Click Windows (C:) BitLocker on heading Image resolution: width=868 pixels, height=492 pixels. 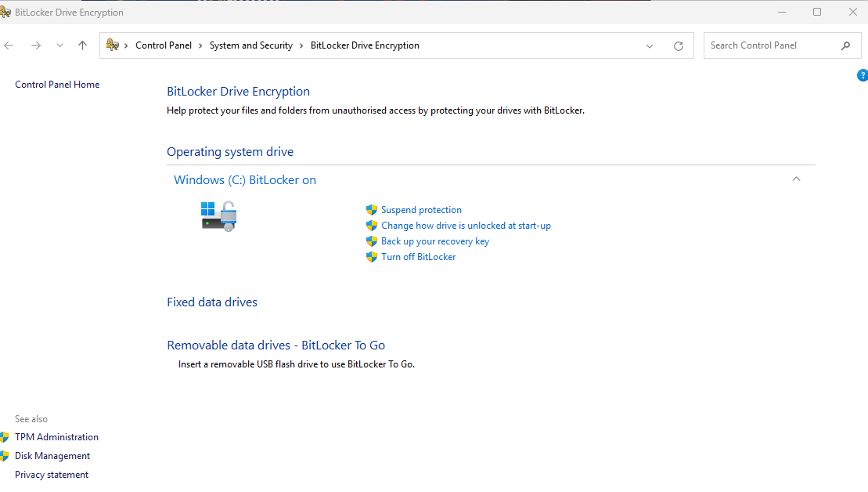coord(245,180)
